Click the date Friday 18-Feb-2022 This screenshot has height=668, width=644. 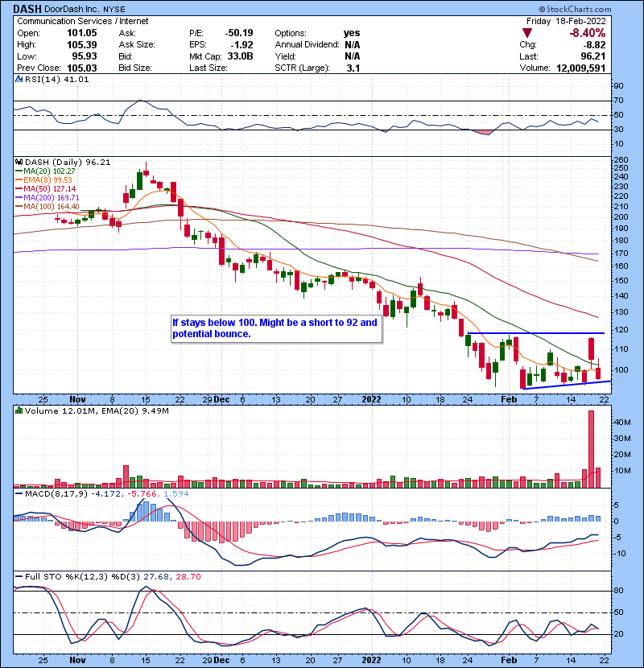[x=566, y=21]
